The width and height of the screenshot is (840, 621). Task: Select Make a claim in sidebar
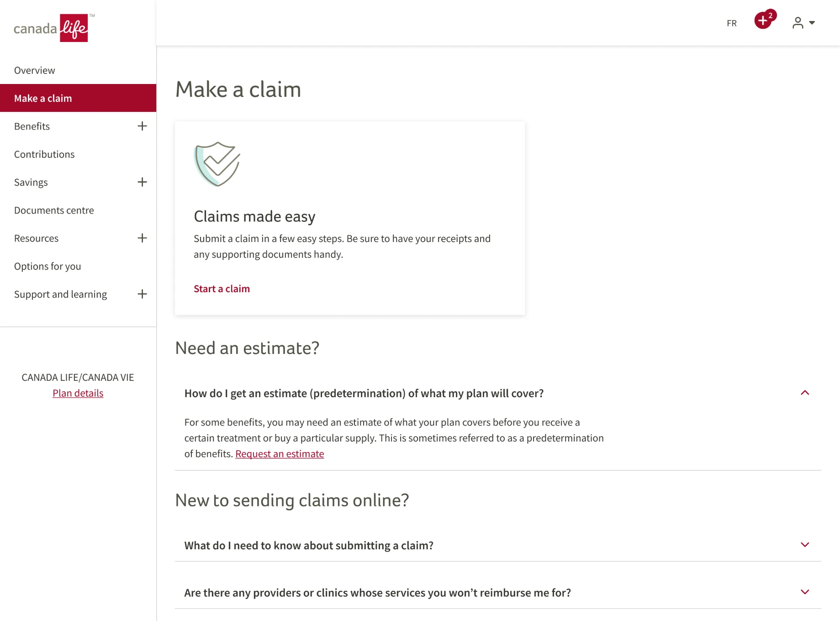click(78, 98)
